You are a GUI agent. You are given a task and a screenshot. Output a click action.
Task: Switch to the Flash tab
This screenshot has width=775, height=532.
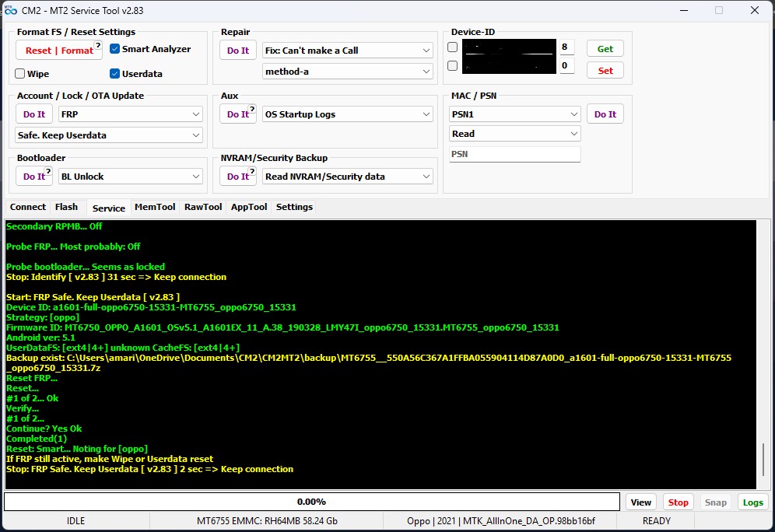(66, 207)
